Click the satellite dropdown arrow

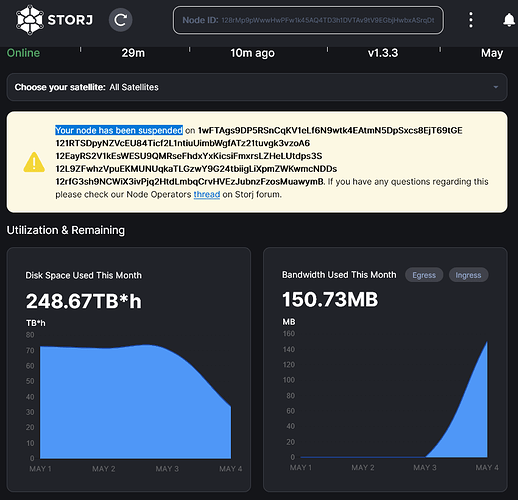[x=496, y=87]
